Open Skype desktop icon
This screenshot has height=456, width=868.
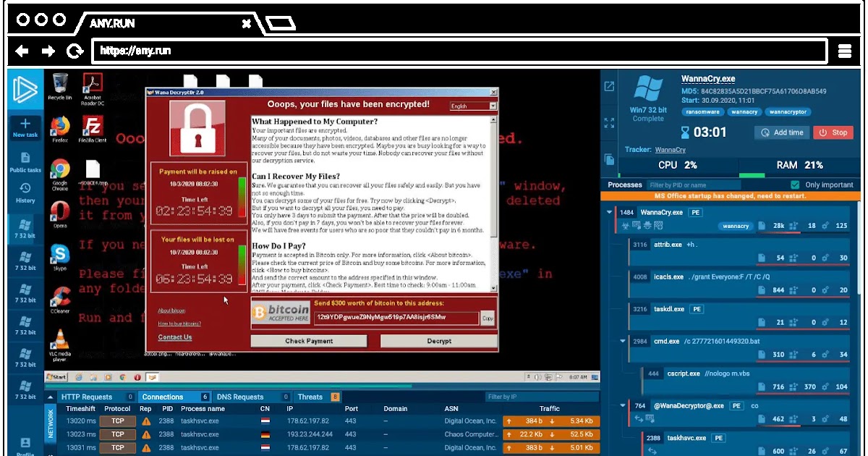(60, 257)
